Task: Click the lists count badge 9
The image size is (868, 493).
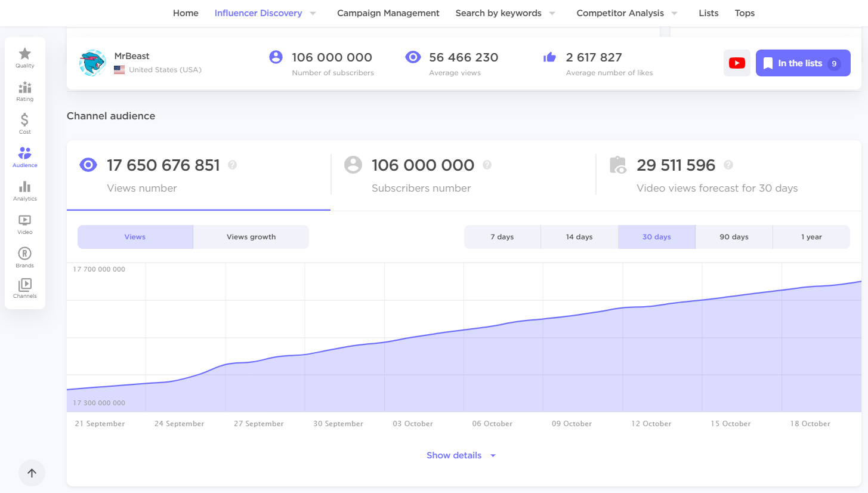Action: click(834, 63)
